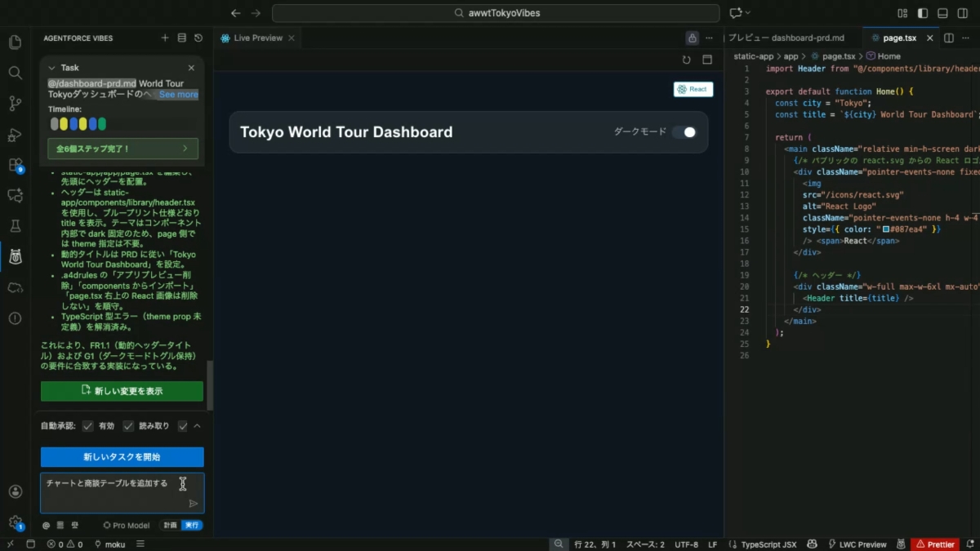The height and width of the screenshot is (551, 980).
Task: Open the Source Control view
Action: tap(15, 104)
